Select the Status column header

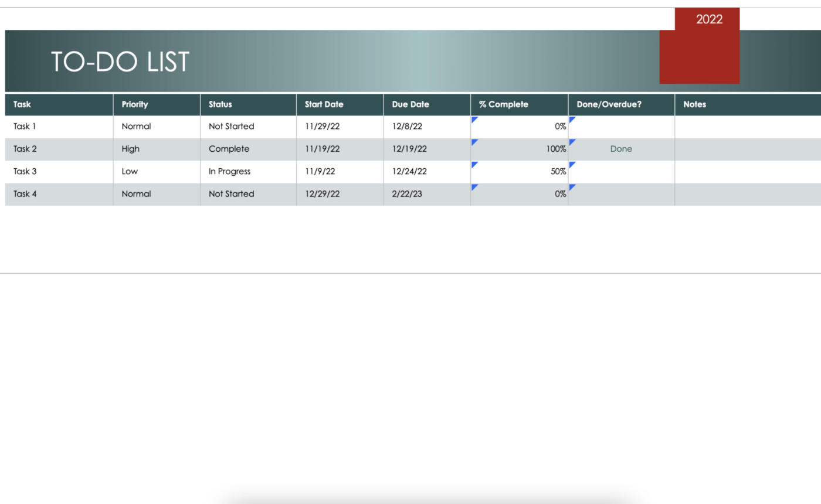tap(220, 104)
